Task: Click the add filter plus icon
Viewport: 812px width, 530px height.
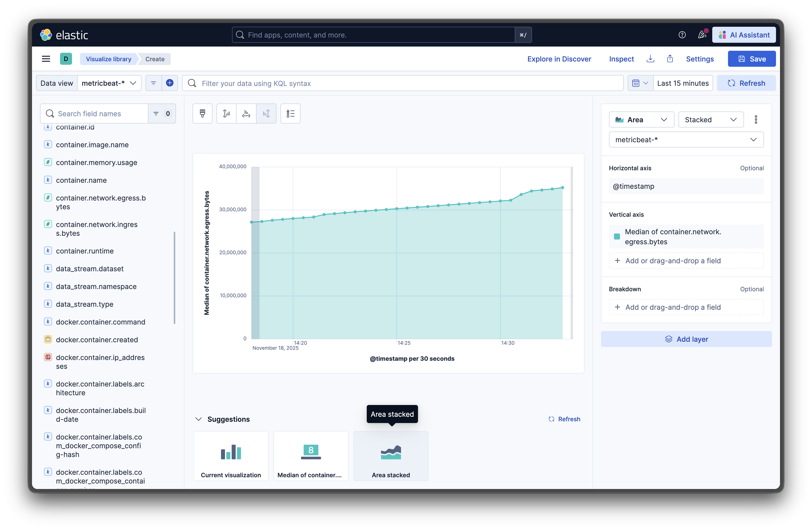Action: point(169,83)
